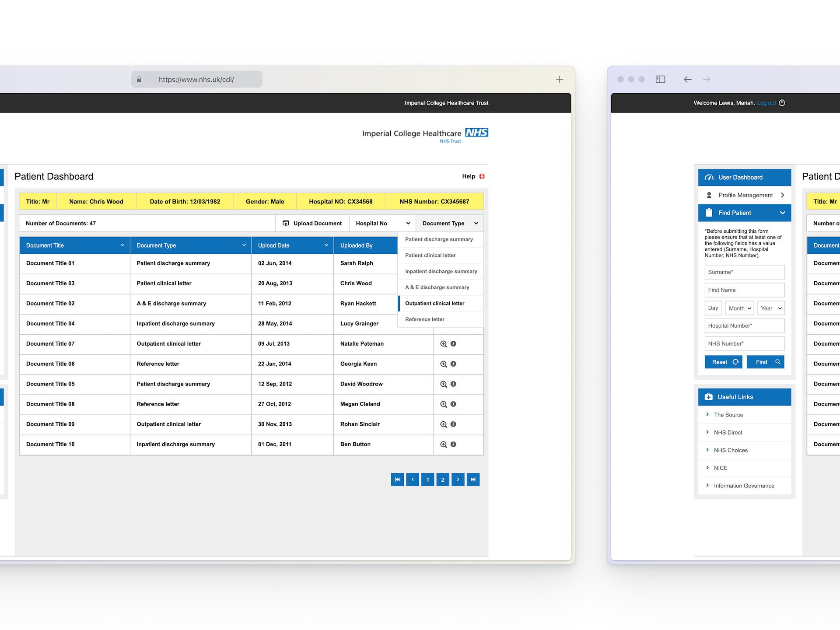Image resolution: width=840 pixels, height=630 pixels.
Task: Go to first page pagination icon
Action: click(x=397, y=479)
